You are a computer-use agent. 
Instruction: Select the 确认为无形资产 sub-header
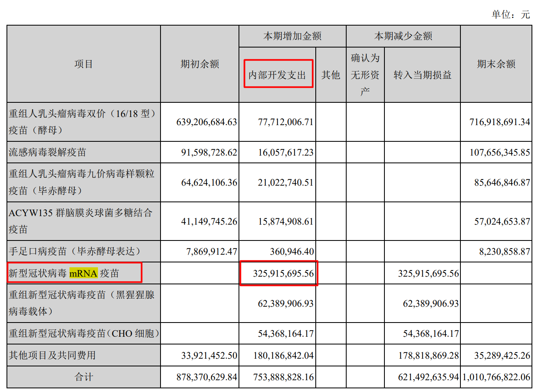point(365,75)
